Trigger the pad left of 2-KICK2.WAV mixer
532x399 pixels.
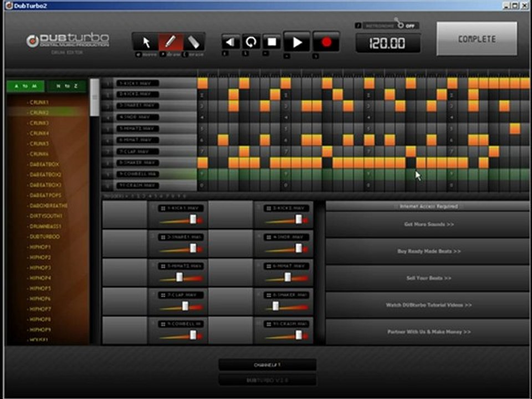pyautogui.click(x=231, y=214)
